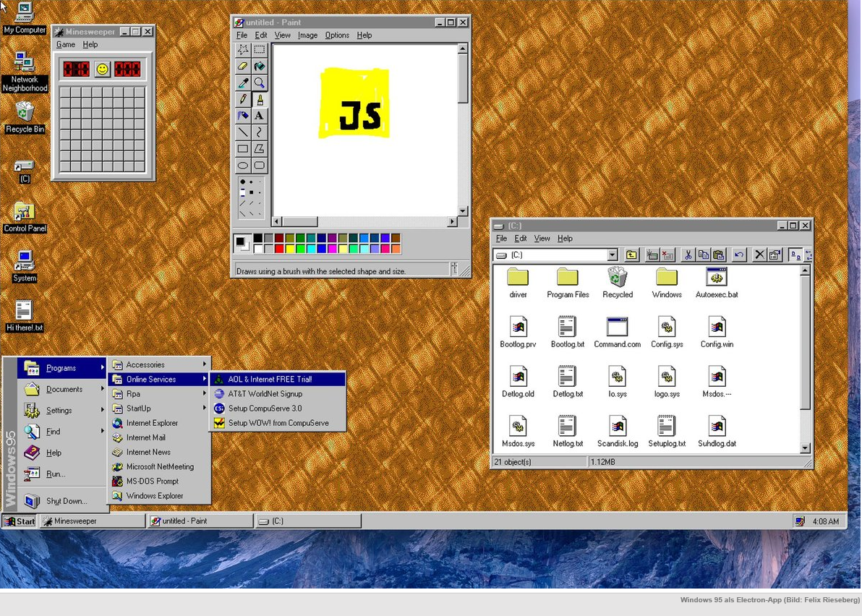Select the Control Panel desktop shortcut
This screenshot has height=616, width=862.
(25, 218)
